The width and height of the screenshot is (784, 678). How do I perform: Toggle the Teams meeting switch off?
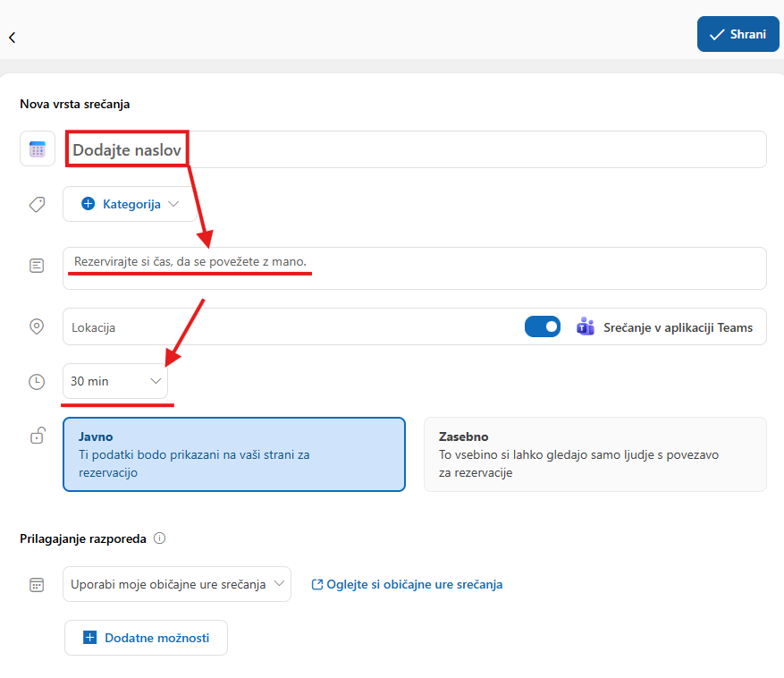point(543,326)
